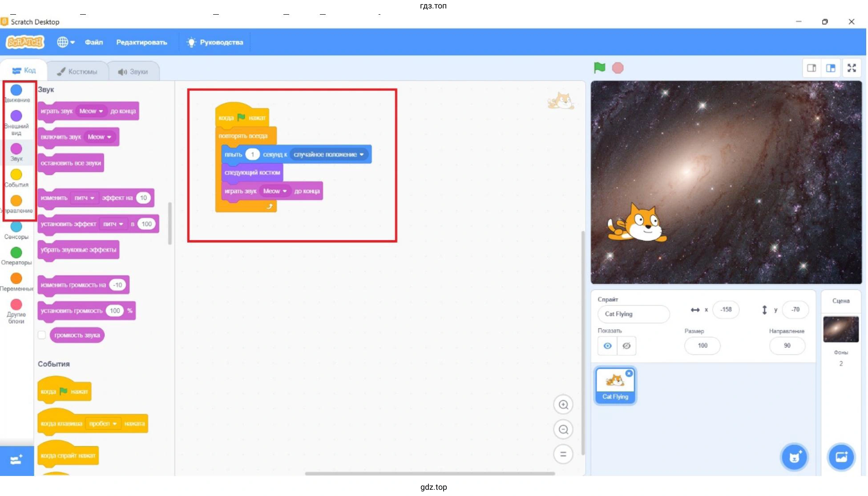
Task: Open the language globe dropdown
Action: click(x=65, y=42)
